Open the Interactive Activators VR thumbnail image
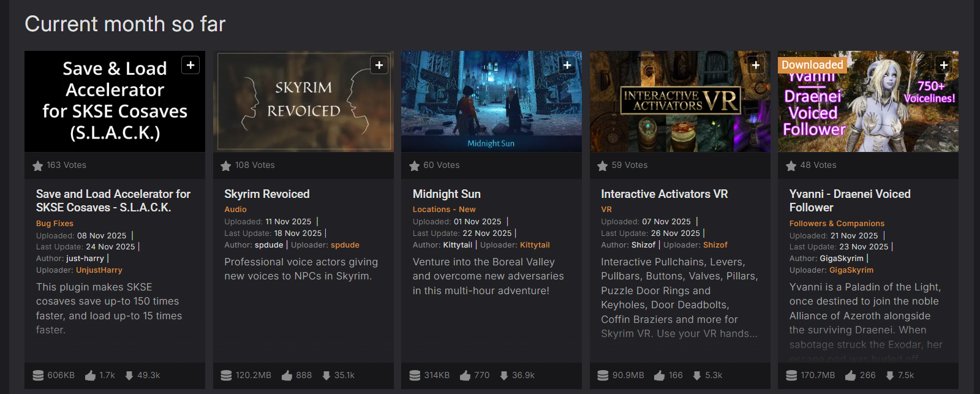Viewport: 980px width, 394px height. click(680, 101)
